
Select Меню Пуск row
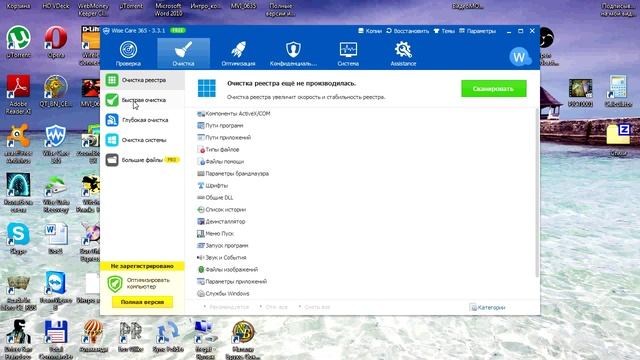coord(216,233)
